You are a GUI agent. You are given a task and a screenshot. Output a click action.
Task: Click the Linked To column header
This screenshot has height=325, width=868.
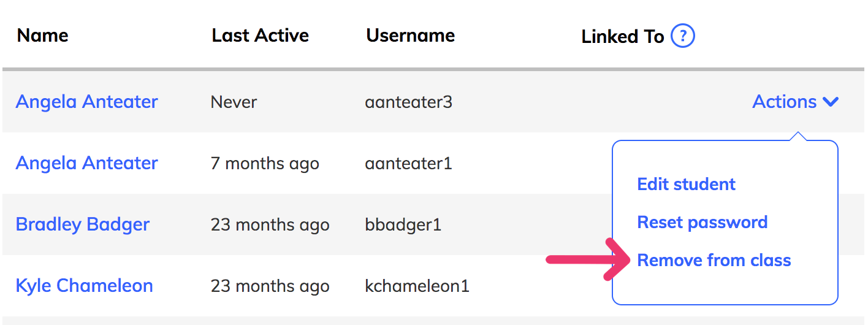coord(623,37)
